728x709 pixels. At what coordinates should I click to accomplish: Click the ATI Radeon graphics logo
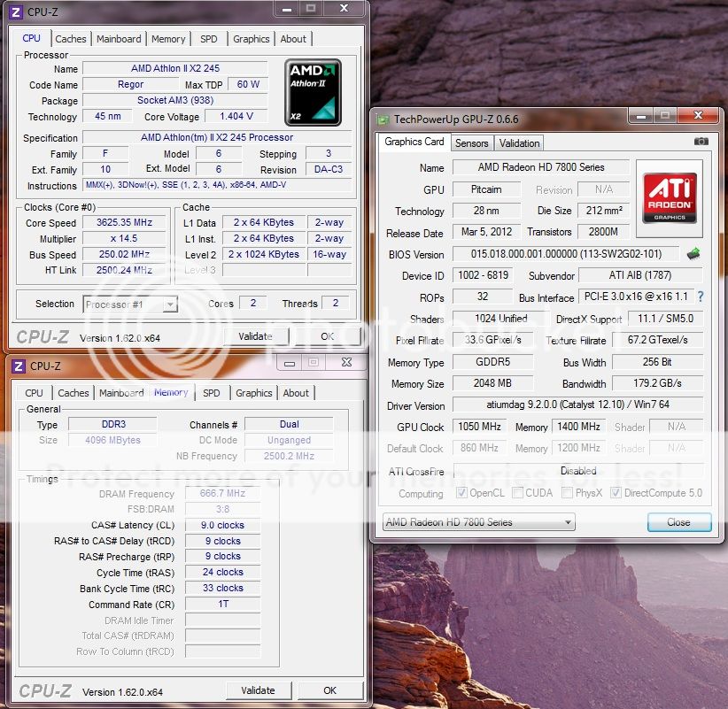click(670, 197)
